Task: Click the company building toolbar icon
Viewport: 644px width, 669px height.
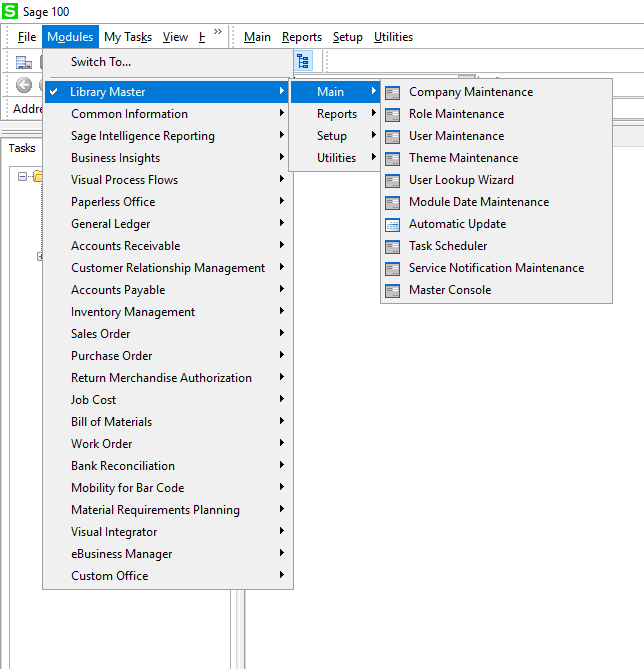Action: tap(24, 62)
